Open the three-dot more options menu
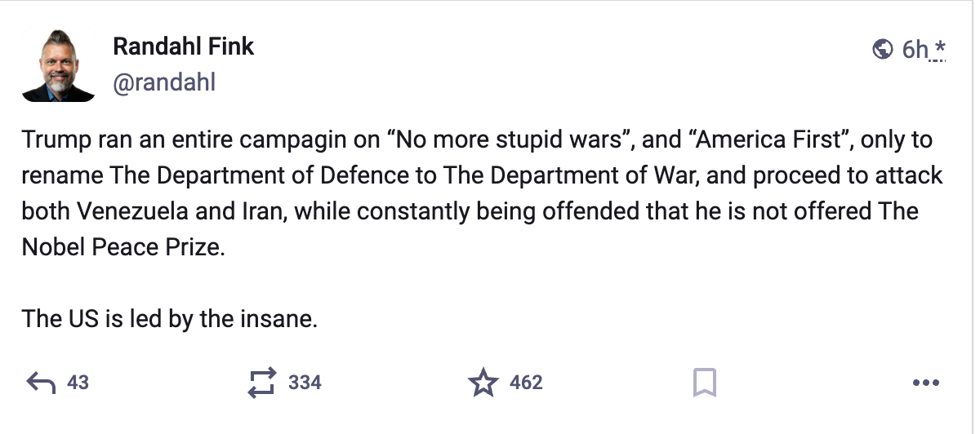Image resolution: width=980 pixels, height=434 pixels. [925, 382]
